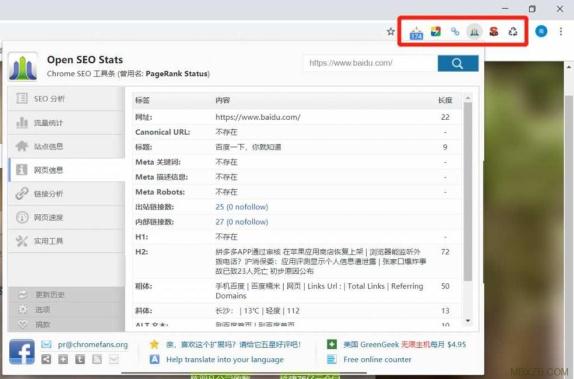This screenshot has height=379, width=574.
Task: Bookmark this page with the star icon
Action: (x=391, y=31)
